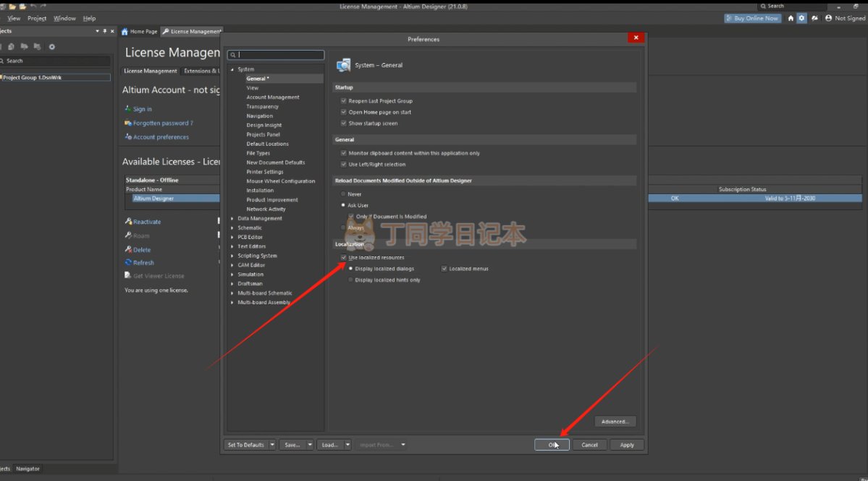Click the gear settings icon in top-right toolbar
The image size is (868, 481).
801,18
